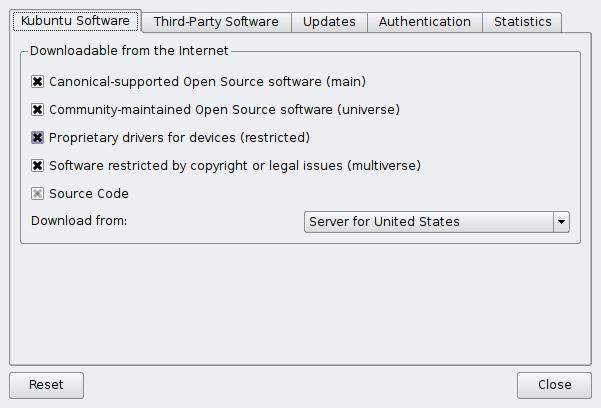Go to the Updates tab
Viewport: 601px width, 408px height.
[329, 22]
